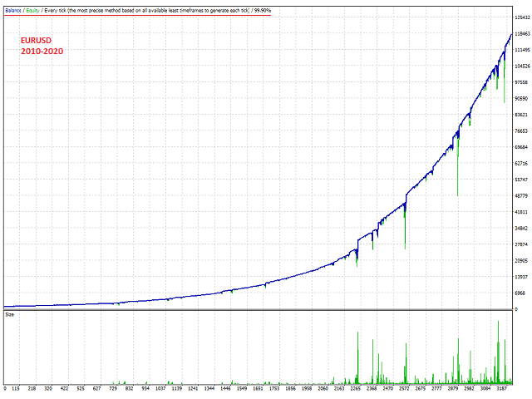Click the 69684 value on vertical axis
532x399 pixels.
click(521, 147)
